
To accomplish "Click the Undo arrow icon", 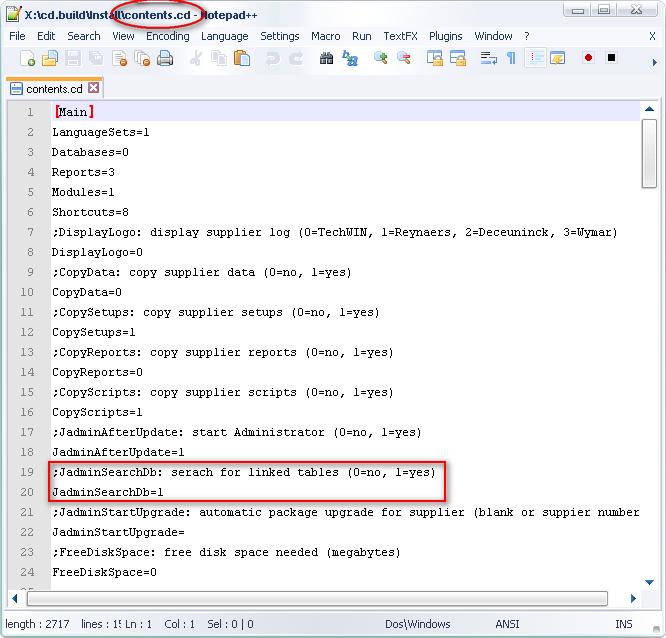I will pos(273,58).
